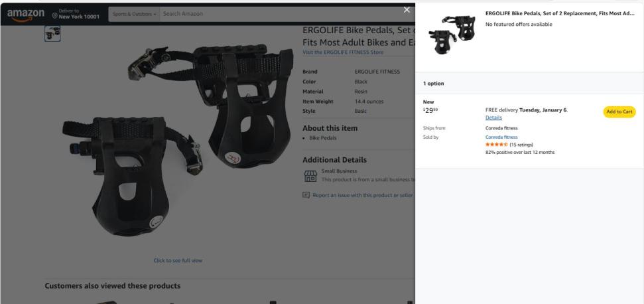Open the 15 ratings link
The width and height of the screenshot is (644, 304).
pos(521,145)
